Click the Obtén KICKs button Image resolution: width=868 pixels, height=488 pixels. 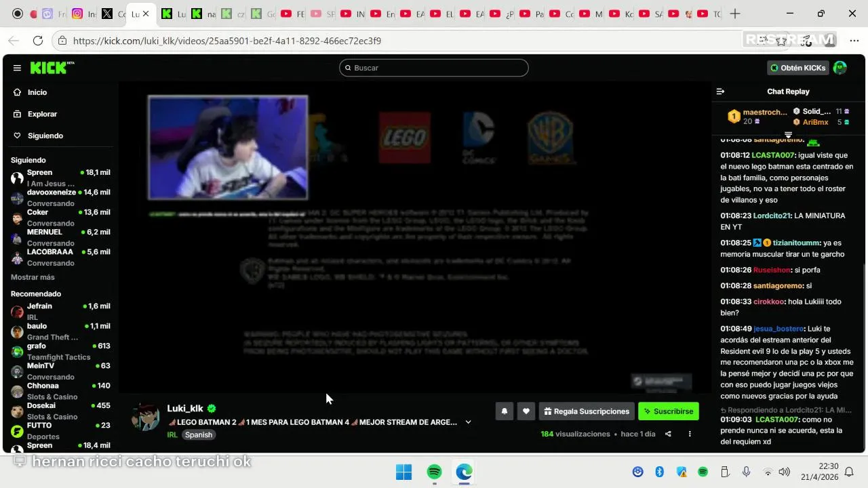coord(798,68)
